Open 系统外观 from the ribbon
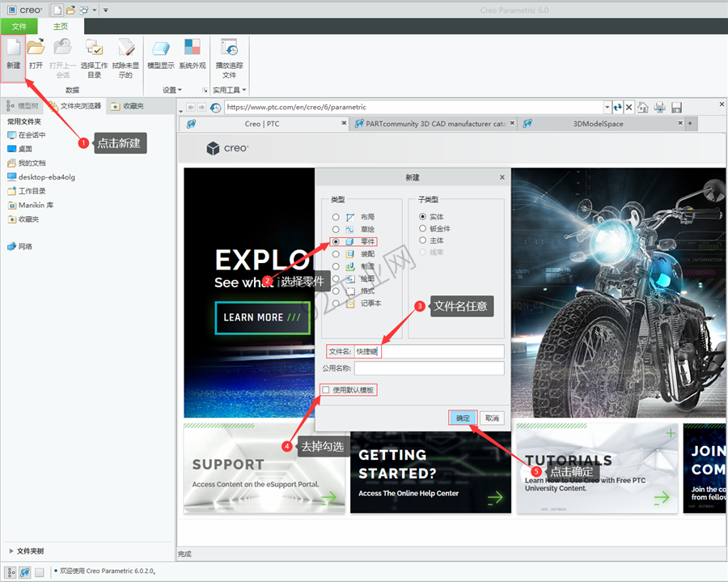 click(x=193, y=54)
